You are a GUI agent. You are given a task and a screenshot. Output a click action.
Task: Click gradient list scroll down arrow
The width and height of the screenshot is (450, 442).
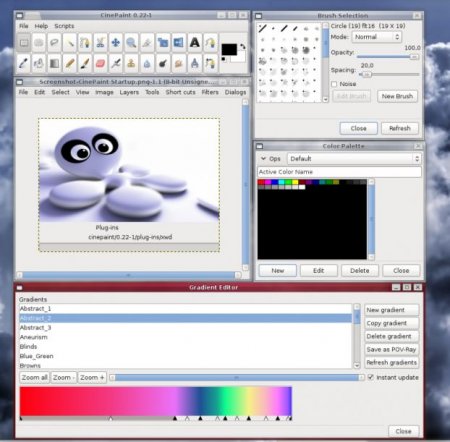pos(356,365)
